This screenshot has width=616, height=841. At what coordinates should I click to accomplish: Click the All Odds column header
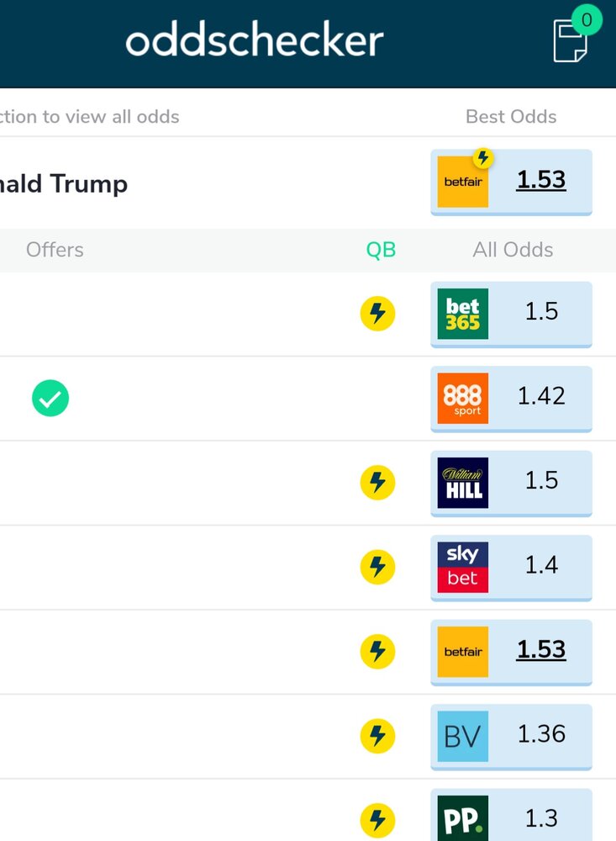(x=513, y=250)
